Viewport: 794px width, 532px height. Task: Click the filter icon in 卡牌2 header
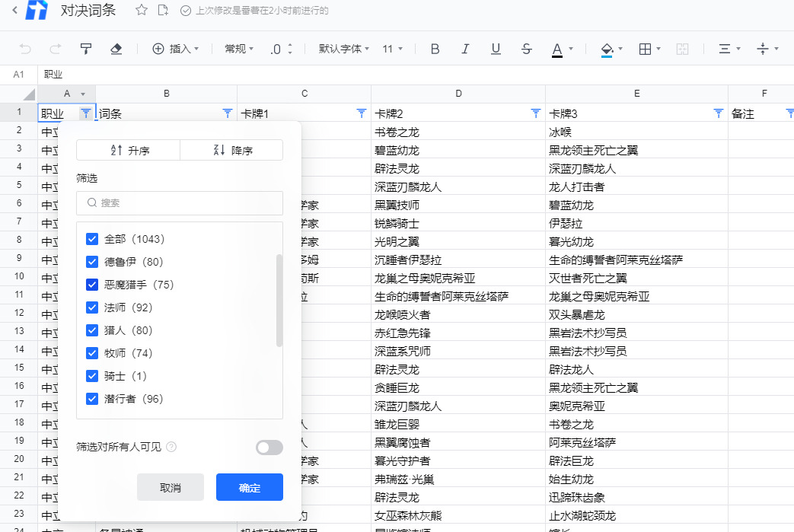(x=536, y=113)
